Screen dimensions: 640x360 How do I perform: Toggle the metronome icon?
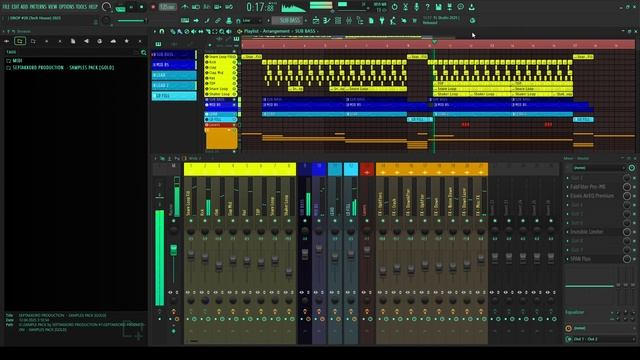[185, 7]
